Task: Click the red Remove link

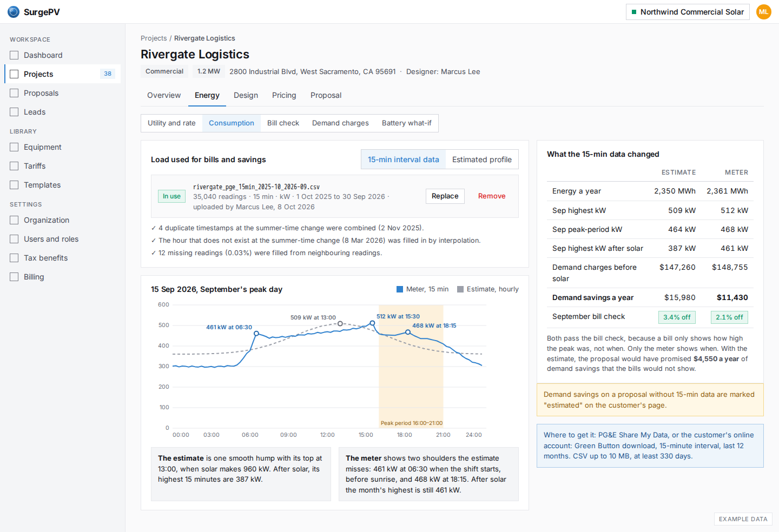Action: (492, 196)
